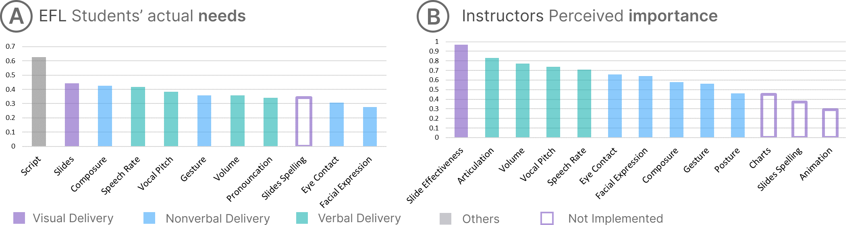Click the Articulation bar in chart B
868x225 pixels.
492,98
